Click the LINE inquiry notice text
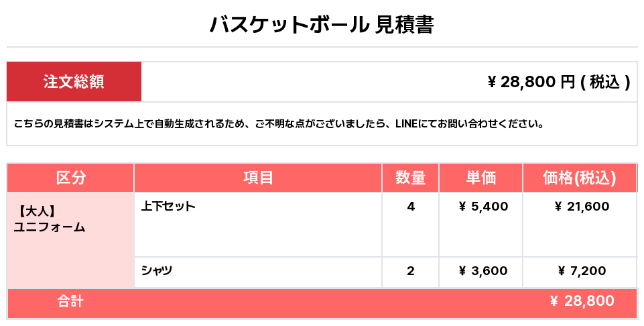The image size is (644, 326). point(279,123)
